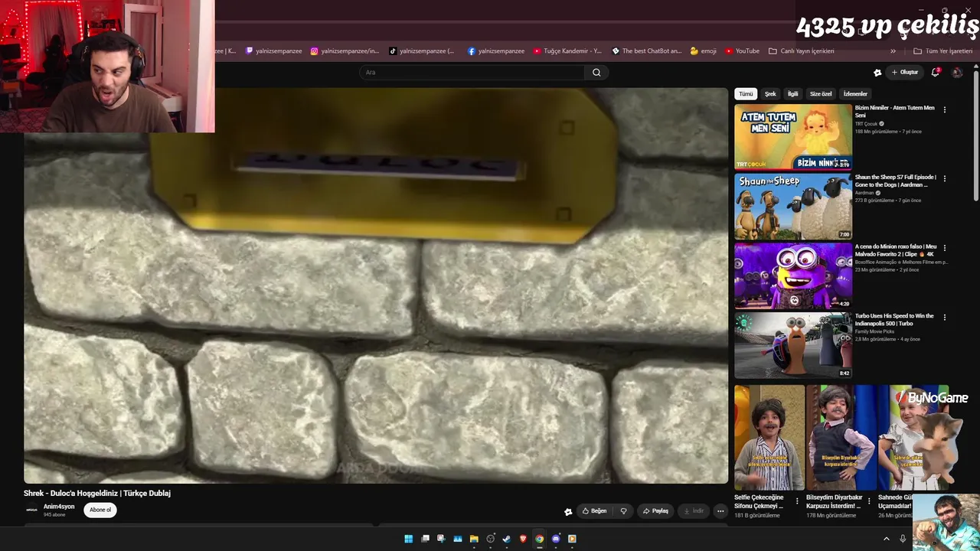Image resolution: width=980 pixels, height=551 pixels.
Task: Open the Atem Tutem Men Seni thumbnail
Action: pyautogui.click(x=793, y=136)
